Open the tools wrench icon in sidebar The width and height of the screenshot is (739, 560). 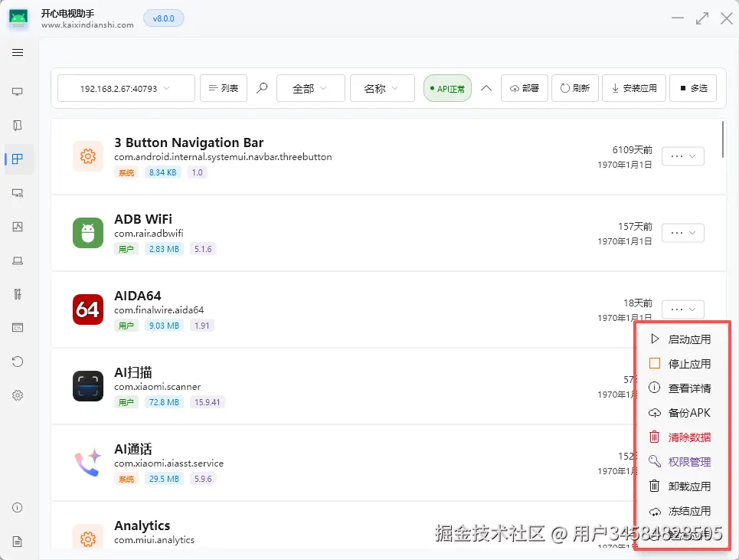(x=18, y=294)
